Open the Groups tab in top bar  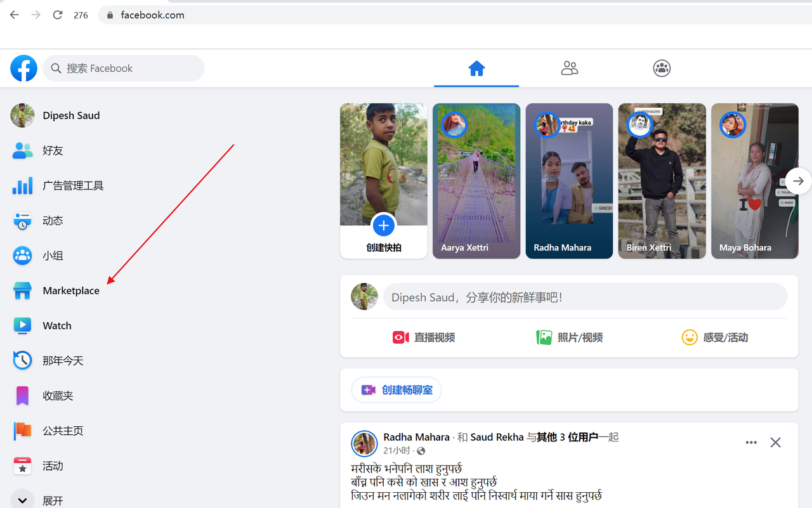pyautogui.click(x=662, y=68)
